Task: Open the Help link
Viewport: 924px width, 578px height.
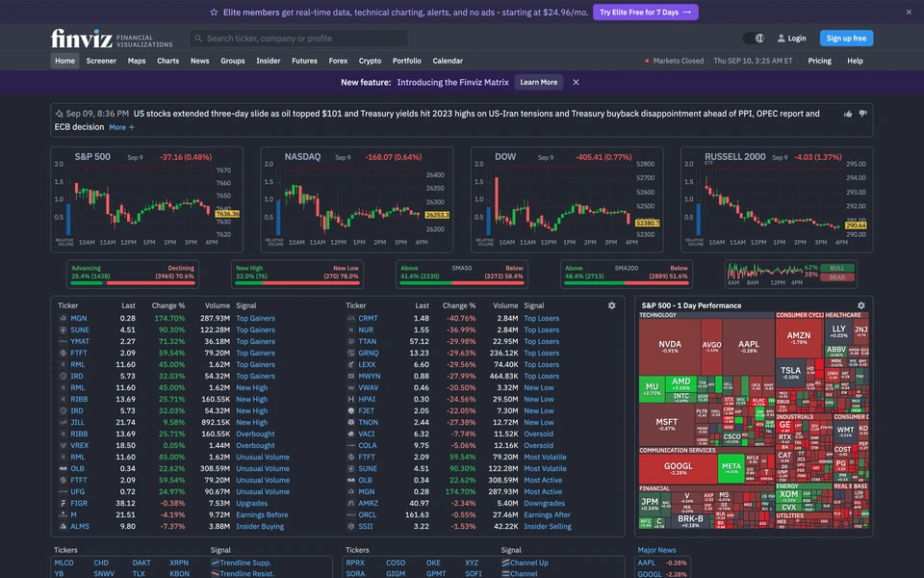Action: (x=855, y=61)
